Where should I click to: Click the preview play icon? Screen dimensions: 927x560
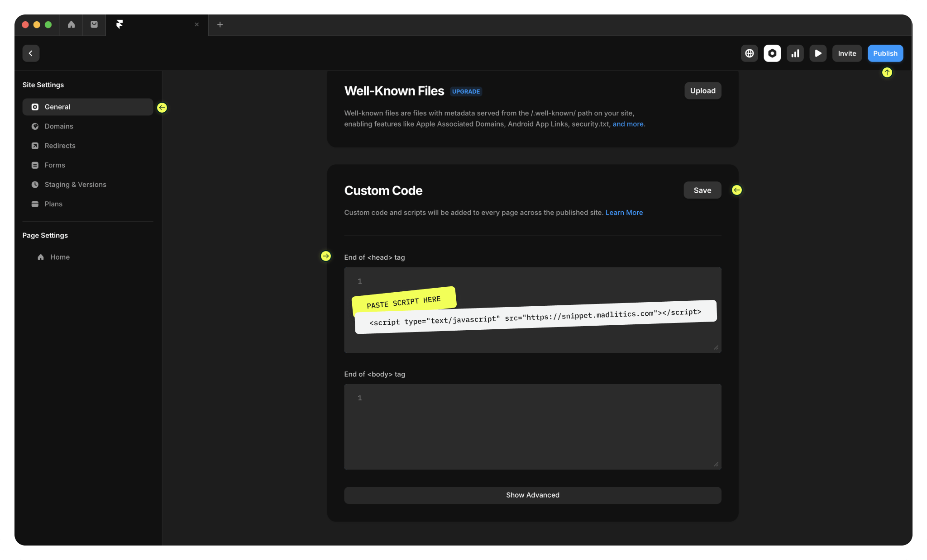[x=818, y=53]
